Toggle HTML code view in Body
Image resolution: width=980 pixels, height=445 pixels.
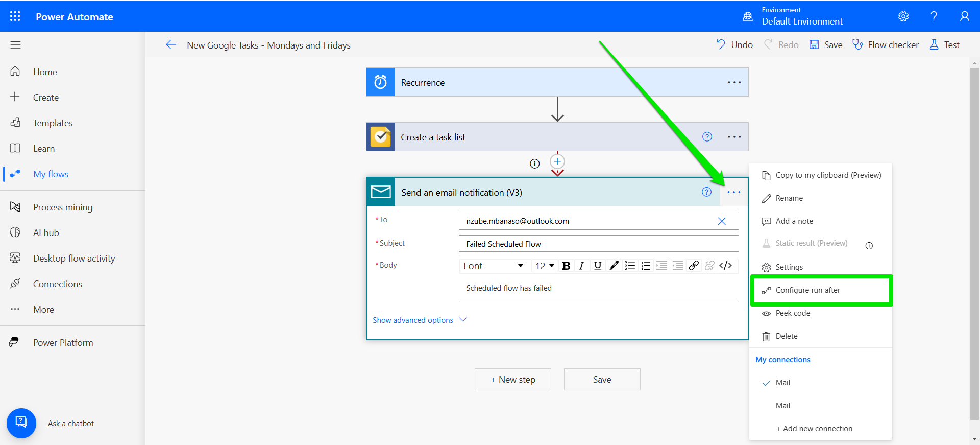[x=726, y=266]
